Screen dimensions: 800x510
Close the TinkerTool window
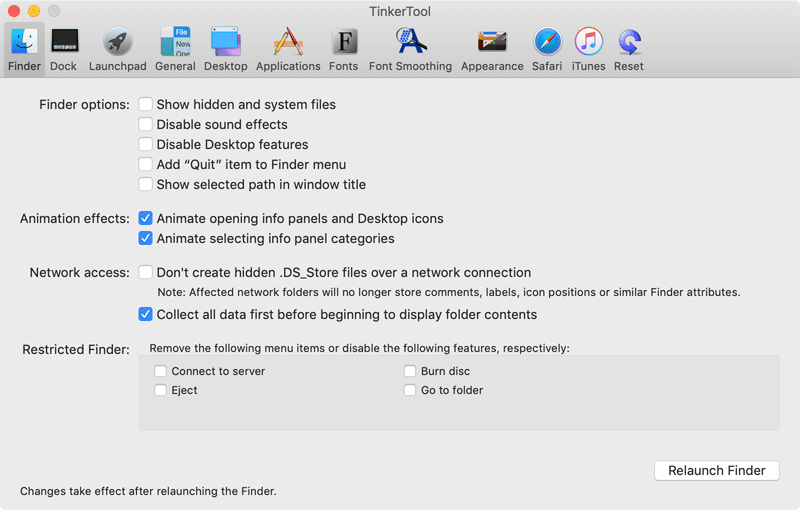click(14, 11)
